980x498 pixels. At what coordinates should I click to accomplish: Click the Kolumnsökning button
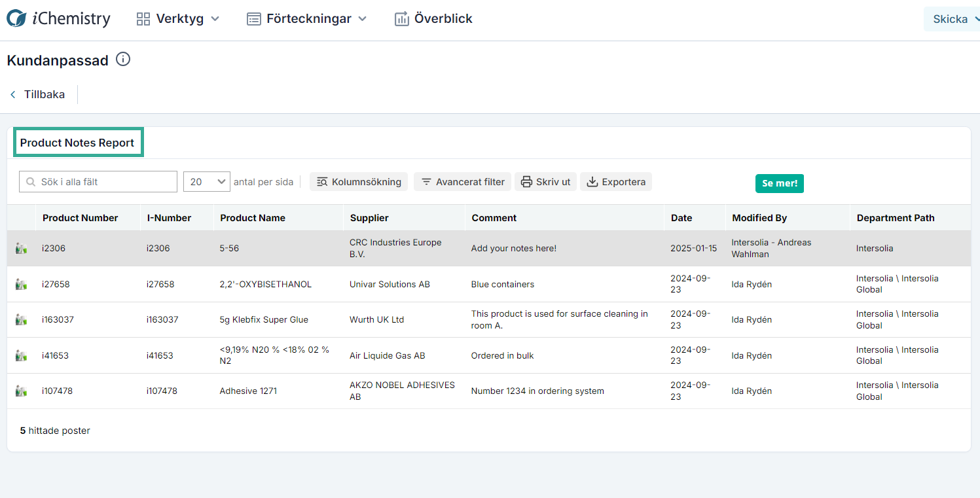tap(359, 182)
